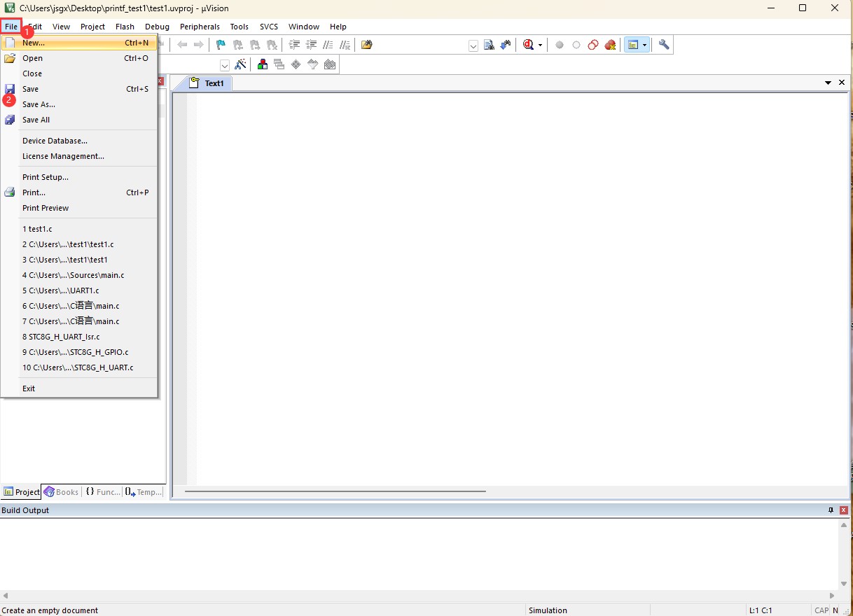
Task: Pin the Build Output panel
Action: [831, 510]
